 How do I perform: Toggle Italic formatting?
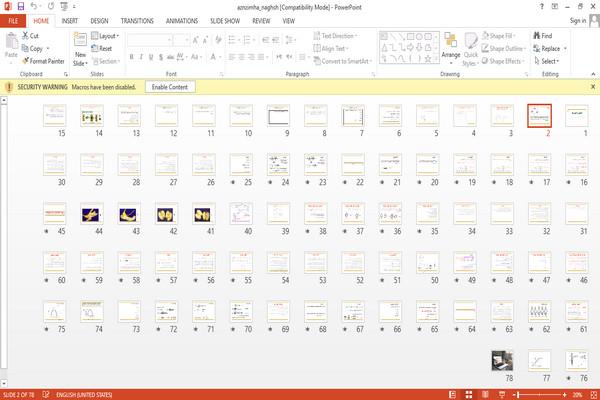pyautogui.click(x=141, y=57)
